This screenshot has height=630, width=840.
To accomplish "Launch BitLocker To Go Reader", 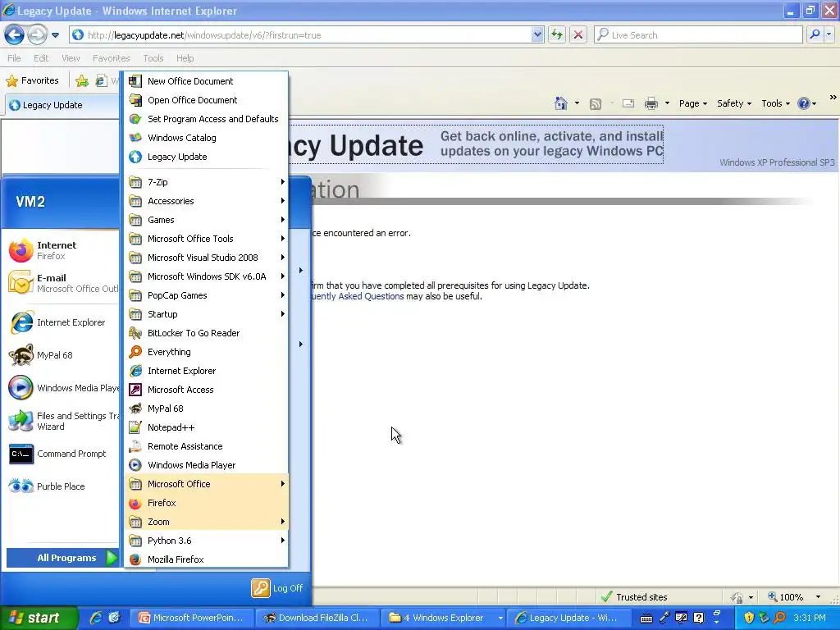I will point(206,333).
